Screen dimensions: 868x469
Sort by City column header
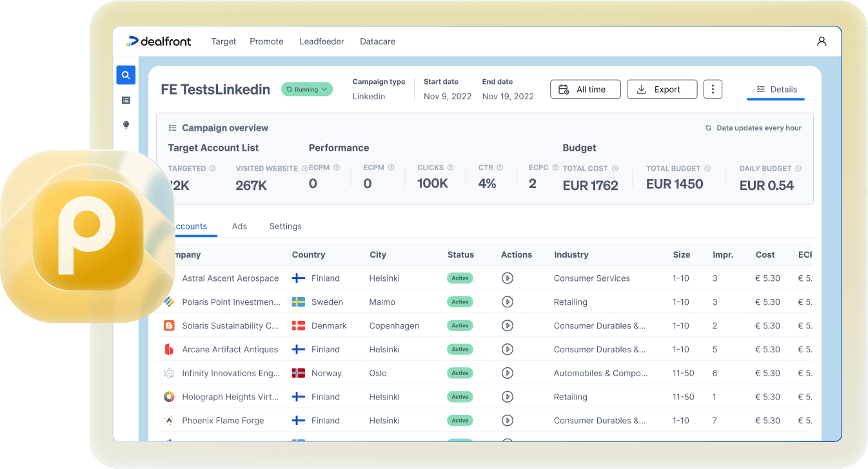click(x=378, y=254)
